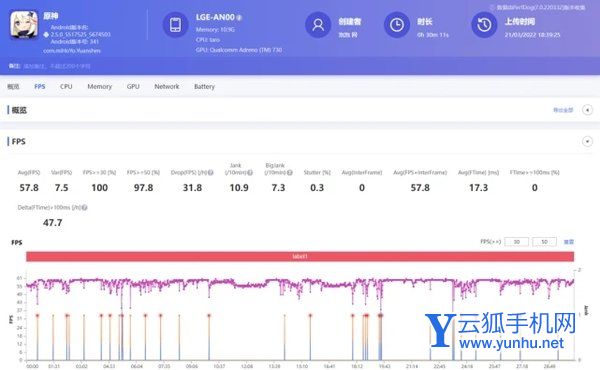Viewport: 600px width, 370px height.
Task: Click the FPS threshold input showing 50
Action: tap(544, 242)
